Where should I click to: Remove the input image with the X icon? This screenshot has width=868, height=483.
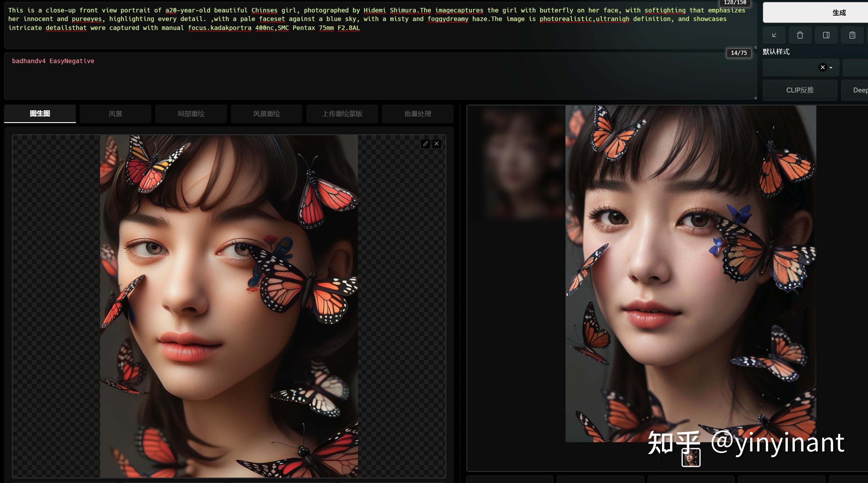(x=436, y=144)
